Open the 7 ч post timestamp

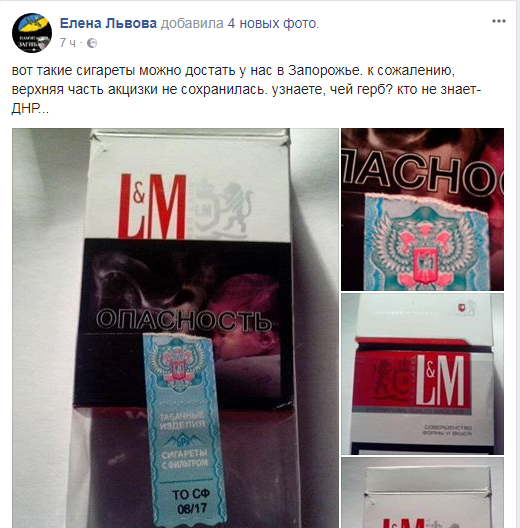pos(68,43)
